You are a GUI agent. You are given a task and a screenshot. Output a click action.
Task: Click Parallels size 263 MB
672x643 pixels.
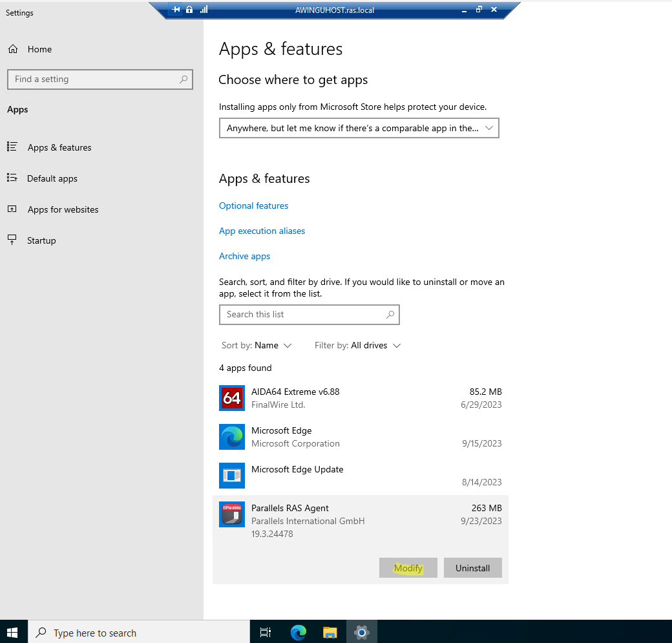[487, 508]
